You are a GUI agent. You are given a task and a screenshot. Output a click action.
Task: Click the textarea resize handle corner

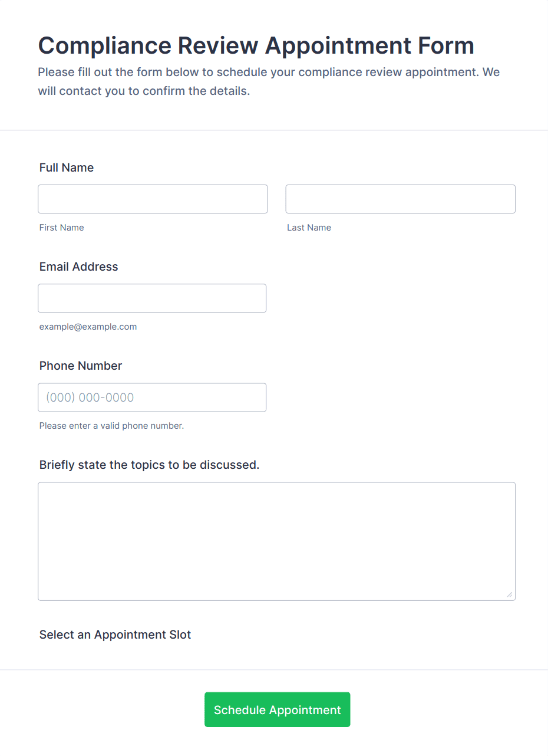point(510,595)
